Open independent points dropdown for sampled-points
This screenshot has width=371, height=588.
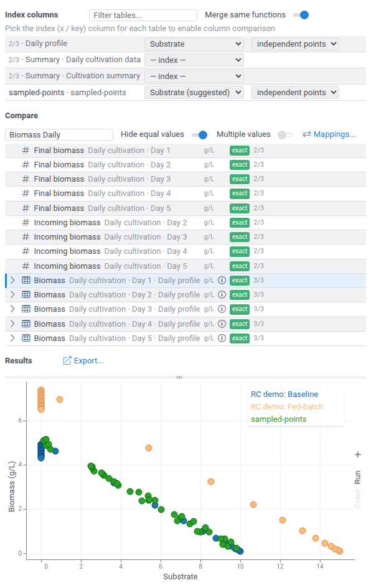click(x=295, y=92)
